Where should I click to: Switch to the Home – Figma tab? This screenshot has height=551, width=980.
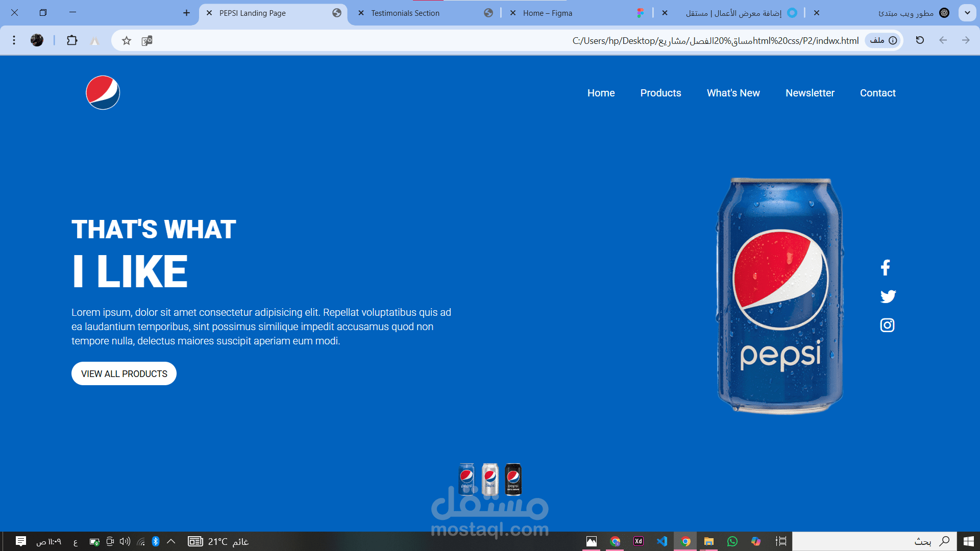point(577,13)
